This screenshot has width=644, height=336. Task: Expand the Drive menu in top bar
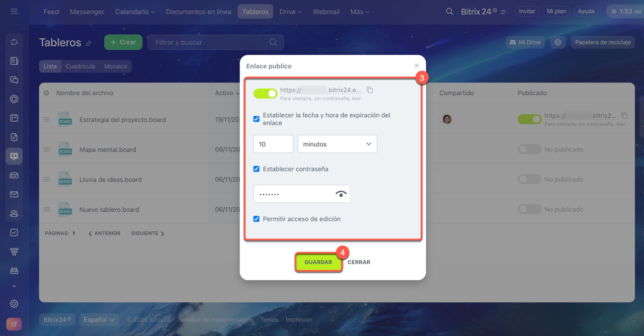(290, 12)
